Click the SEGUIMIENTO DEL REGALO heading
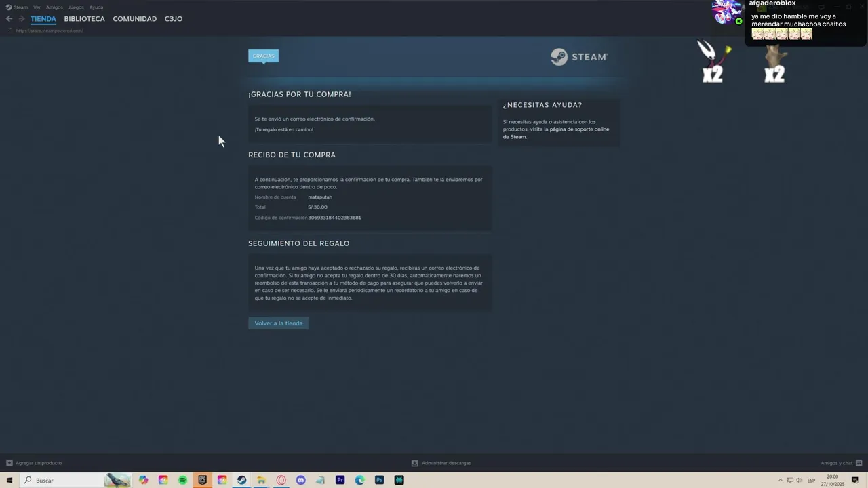Screen dimensions: 868x488 pyautogui.click(x=299, y=243)
